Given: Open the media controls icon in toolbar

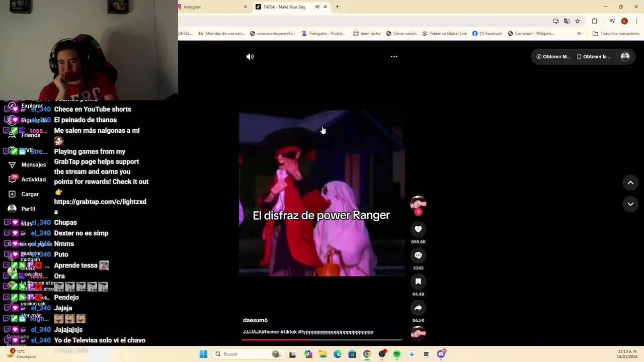Looking at the screenshot, I should 612,21.
